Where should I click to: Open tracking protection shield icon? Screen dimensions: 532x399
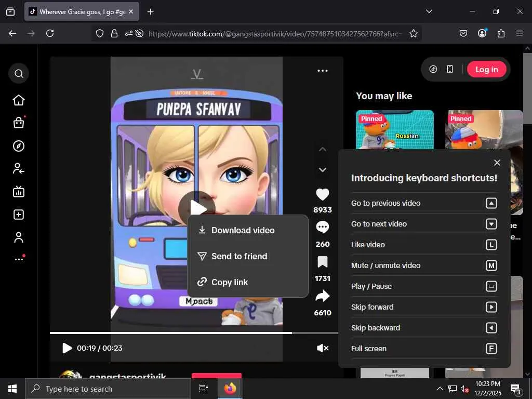click(x=99, y=33)
